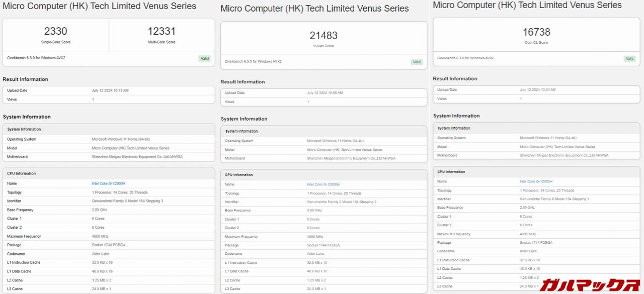Select the 21483 Vulkan Score value

click(x=324, y=36)
